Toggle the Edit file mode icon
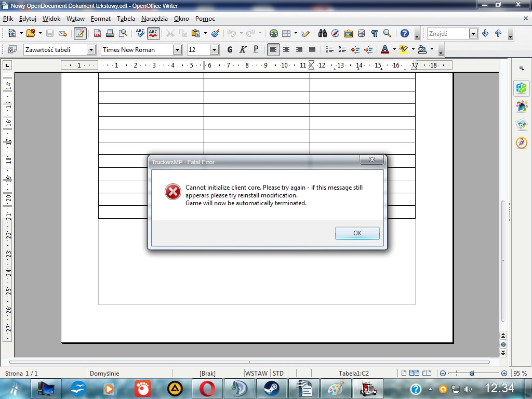This screenshot has height=399, width=532. [80, 33]
